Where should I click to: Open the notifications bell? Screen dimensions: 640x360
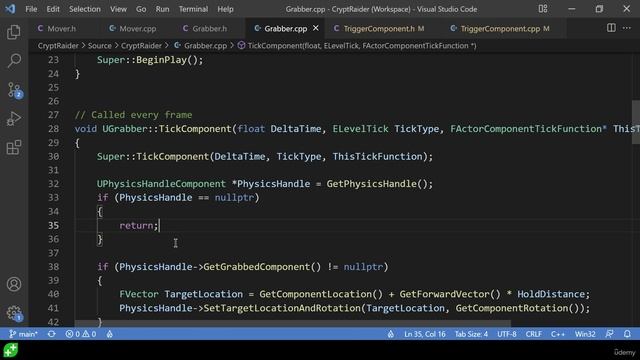tap(627, 334)
